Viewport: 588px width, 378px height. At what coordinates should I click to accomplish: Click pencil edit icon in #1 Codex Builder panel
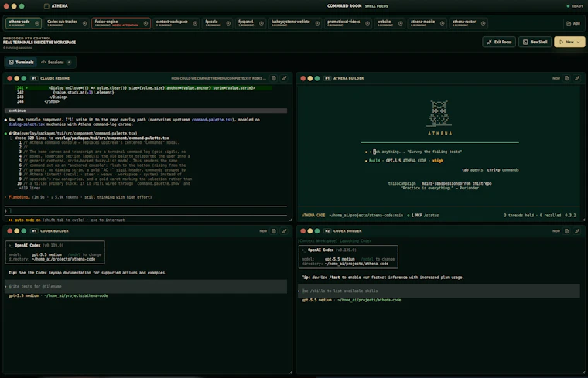click(284, 231)
